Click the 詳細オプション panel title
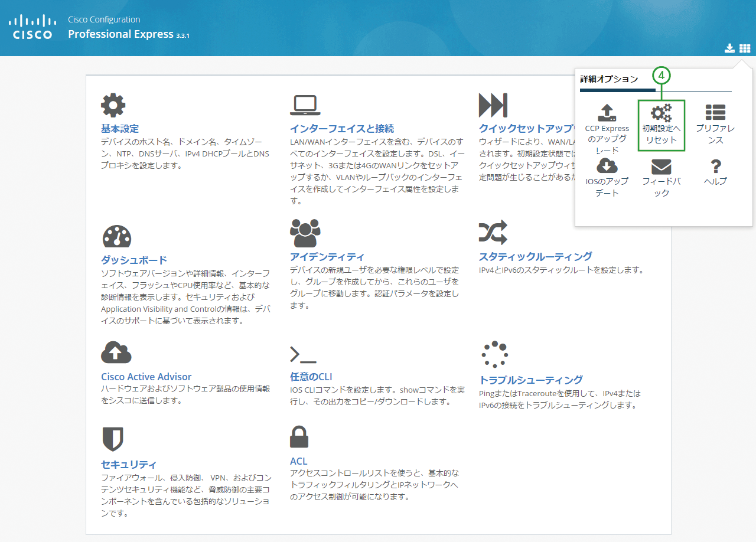756x542 pixels. 609,79
